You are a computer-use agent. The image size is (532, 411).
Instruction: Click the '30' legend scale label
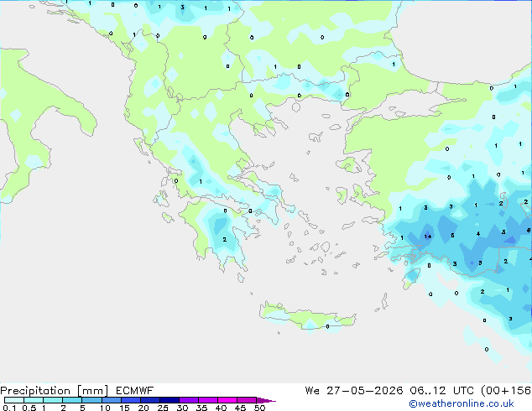pyautogui.click(x=182, y=408)
